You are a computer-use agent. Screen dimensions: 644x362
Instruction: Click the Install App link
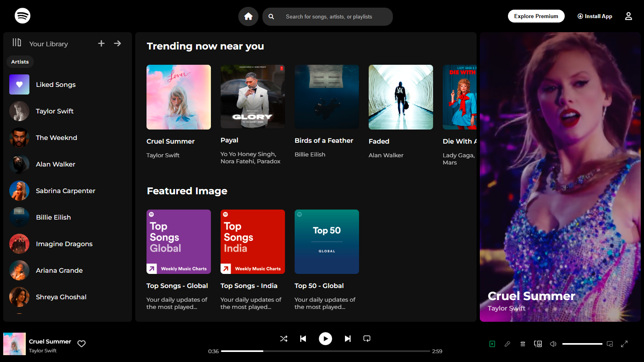tap(595, 16)
